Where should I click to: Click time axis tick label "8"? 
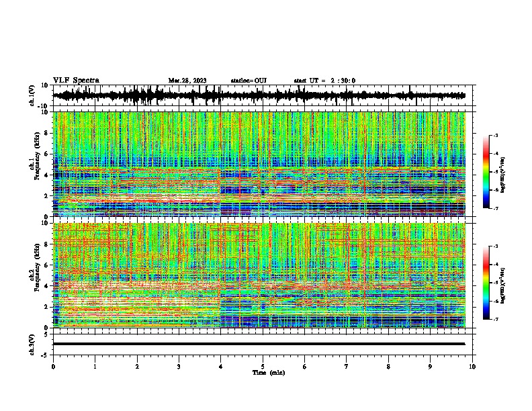tap(388, 367)
